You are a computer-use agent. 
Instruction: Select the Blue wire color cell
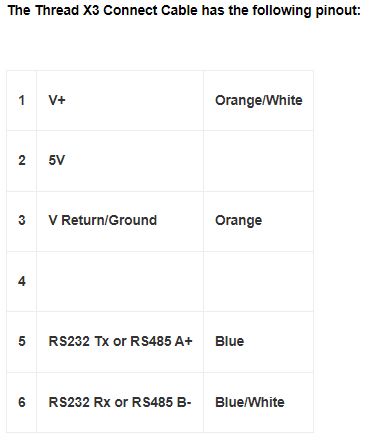258,342
